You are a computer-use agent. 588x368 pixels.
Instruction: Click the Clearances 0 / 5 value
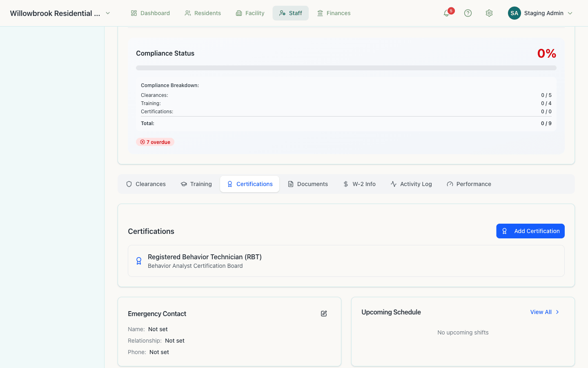(546, 95)
